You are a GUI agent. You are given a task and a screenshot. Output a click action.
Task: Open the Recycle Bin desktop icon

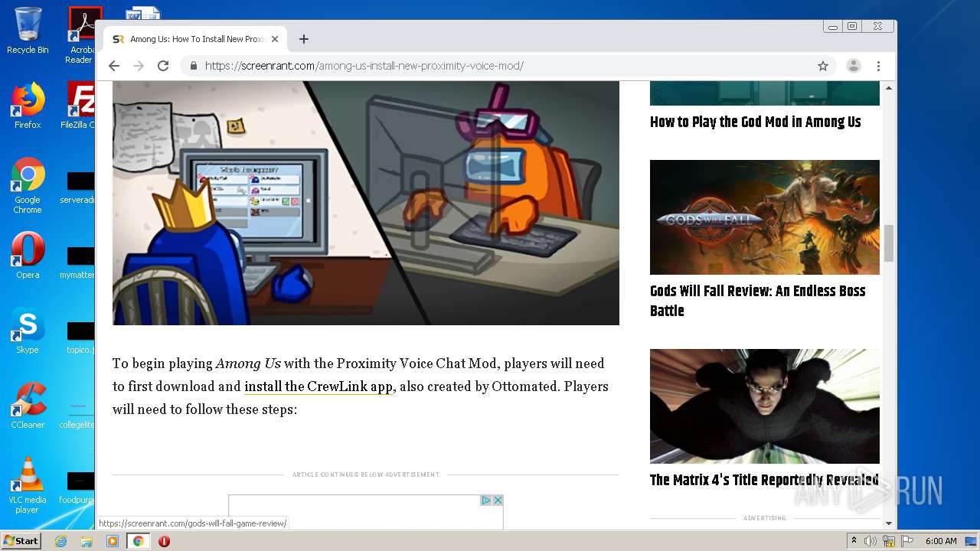point(28,31)
